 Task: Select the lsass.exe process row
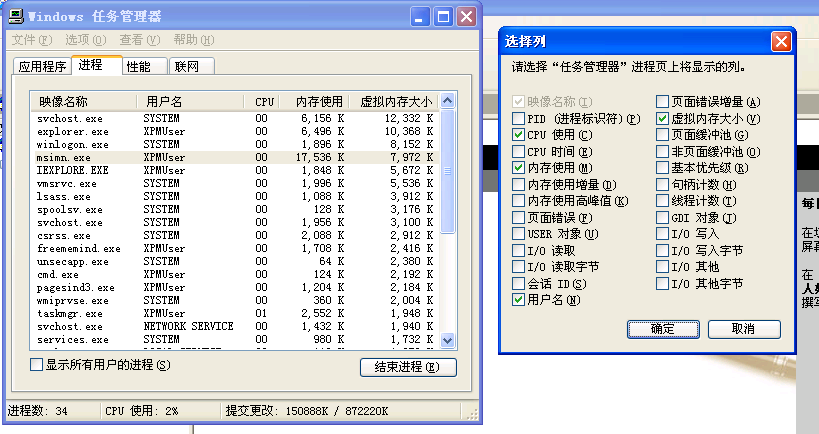[235, 196]
